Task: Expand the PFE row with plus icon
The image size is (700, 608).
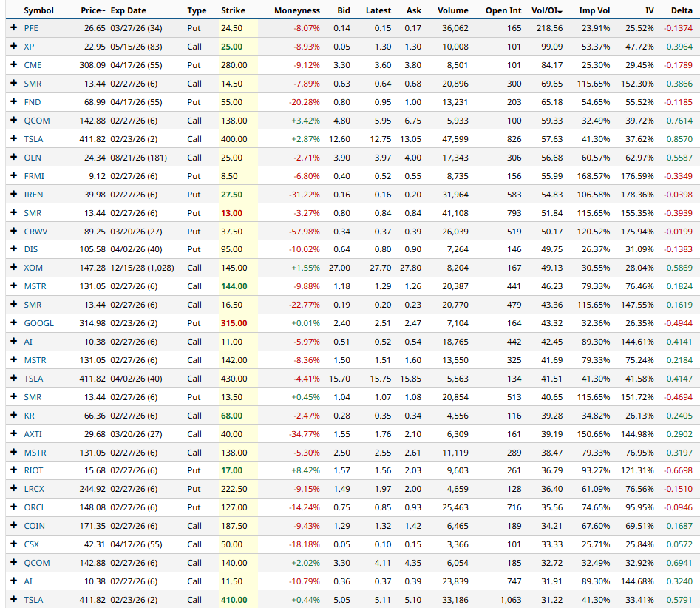Action: tap(14, 27)
